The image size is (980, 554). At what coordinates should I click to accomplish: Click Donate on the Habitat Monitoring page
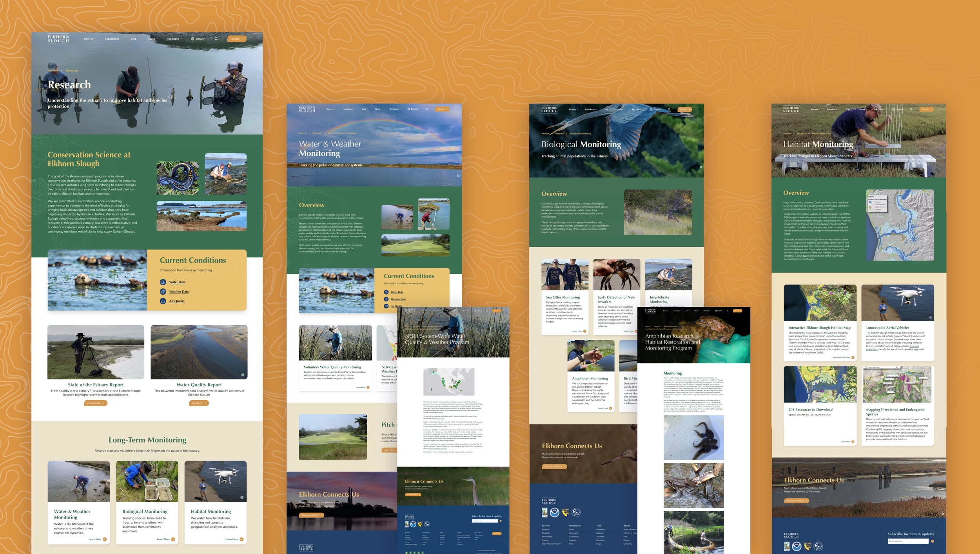pos(926,109)
